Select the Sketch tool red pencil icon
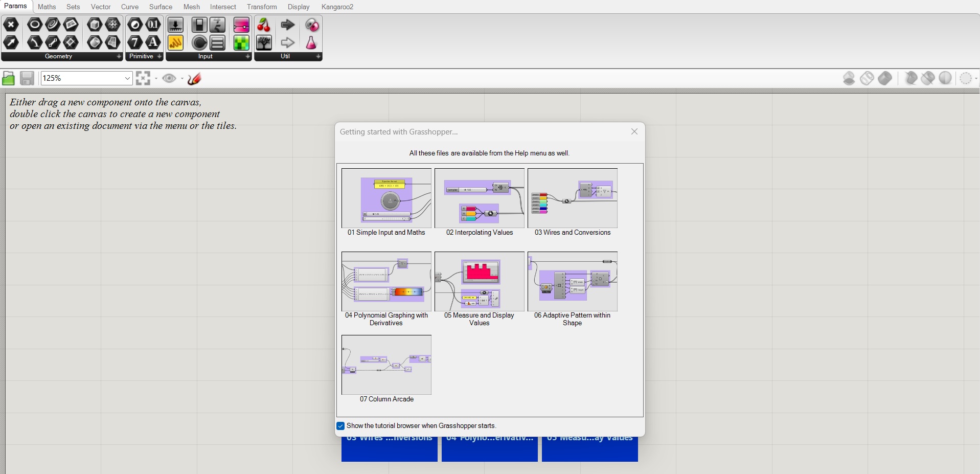The width and height of the screenshot is (980, 474). (x=194, y=78)
